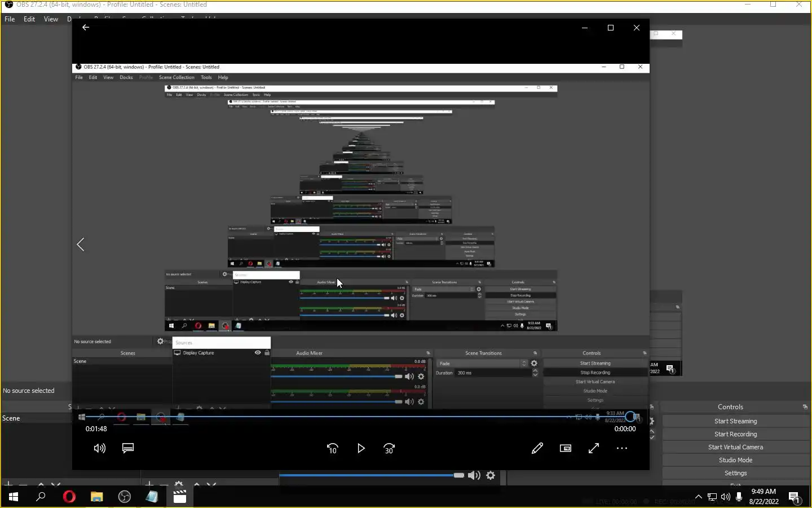Toggle Studio Mode in OBS Controls
This screenshot has width=812, height=508.
[735, 460]
